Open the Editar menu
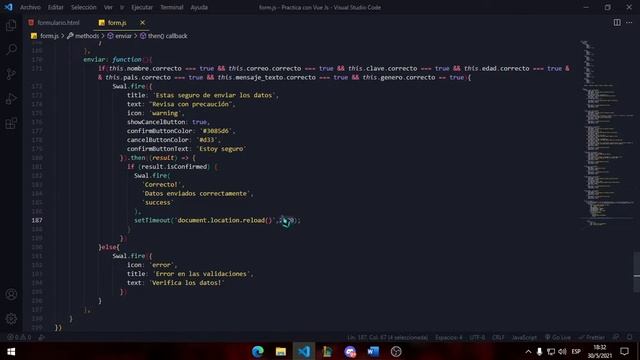 click(x=56, y=7)
